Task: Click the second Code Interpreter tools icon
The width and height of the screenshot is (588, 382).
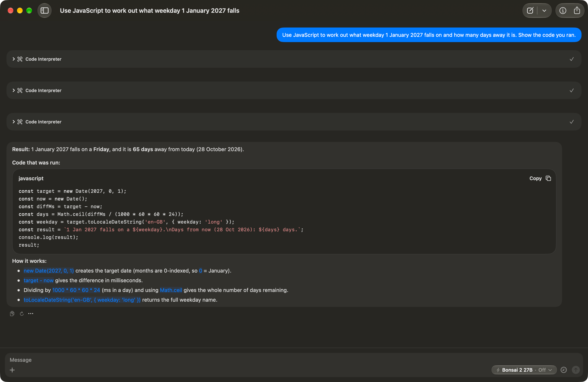Action: pyautogui.click(x=20, y=90)
